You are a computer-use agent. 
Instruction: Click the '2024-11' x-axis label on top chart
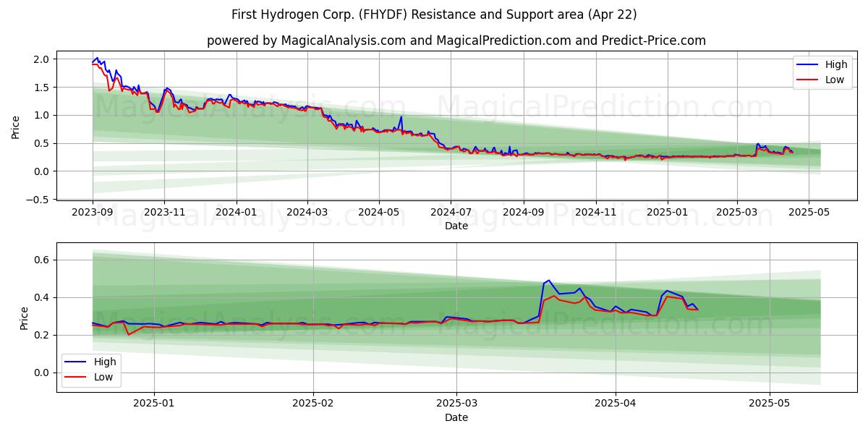tap(595, 212)
